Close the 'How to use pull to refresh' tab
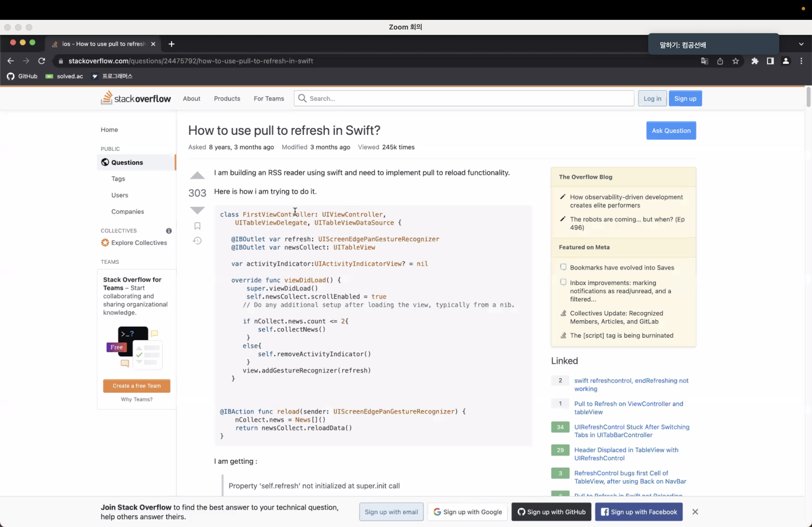812x527 pixels. [153, 44]
